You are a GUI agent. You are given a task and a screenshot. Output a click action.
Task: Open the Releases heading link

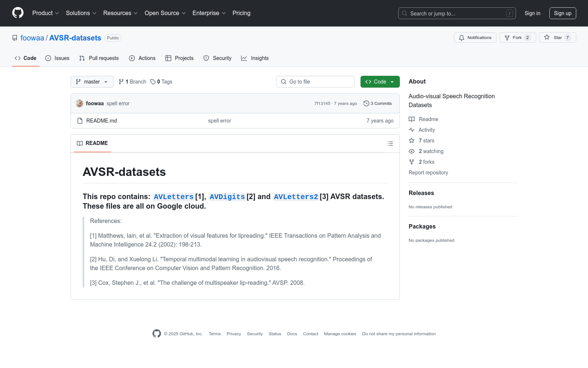point(421,193)
